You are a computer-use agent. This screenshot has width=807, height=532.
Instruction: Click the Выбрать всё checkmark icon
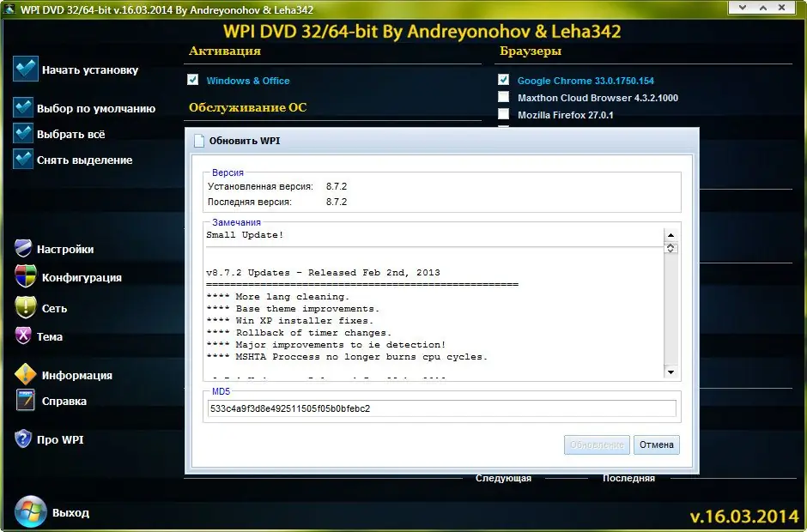23,133
